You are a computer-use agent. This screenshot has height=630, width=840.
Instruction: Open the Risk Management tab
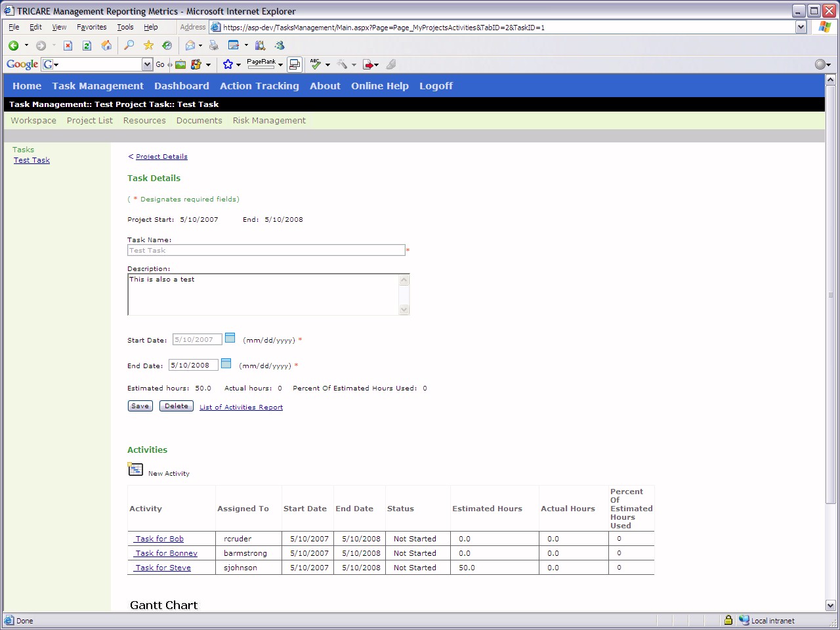(x=269, y=121)
